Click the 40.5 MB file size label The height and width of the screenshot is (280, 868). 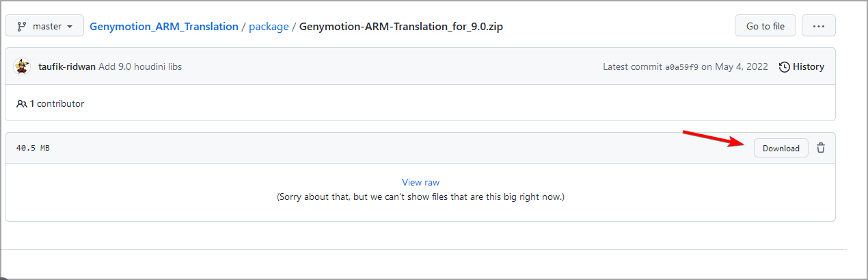pyautogui.click(x=33, y=148)
